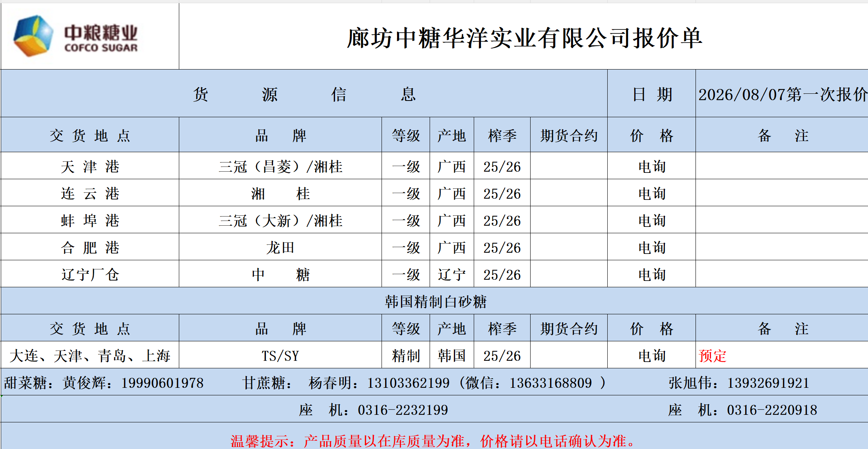Screen dimensions: 868x449
Task: Click the 合肥港 delivery location cell
Action: pyautogui.click(x=90, y=247)
